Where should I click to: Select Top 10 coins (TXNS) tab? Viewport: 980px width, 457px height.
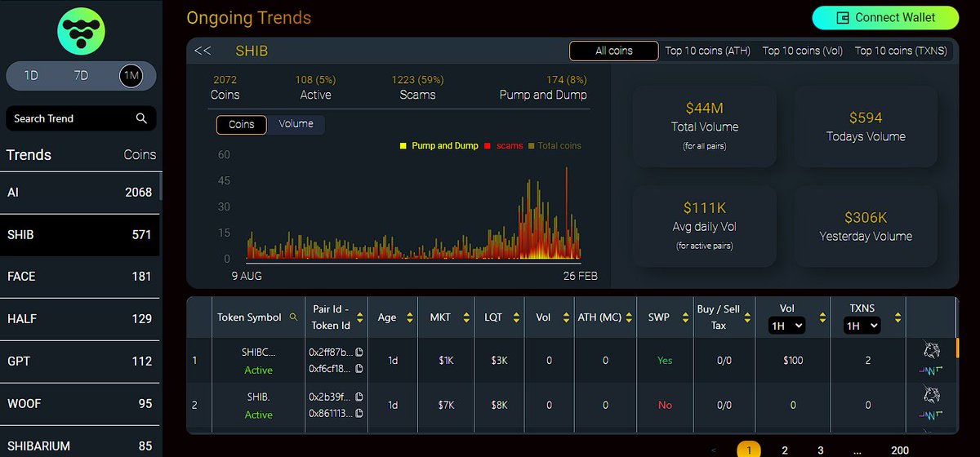pos(901,51)
